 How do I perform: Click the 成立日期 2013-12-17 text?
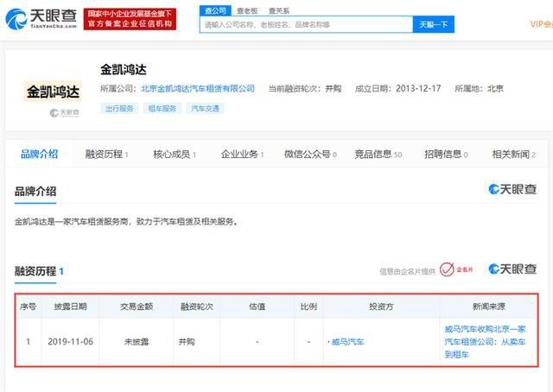pos(397,88)
